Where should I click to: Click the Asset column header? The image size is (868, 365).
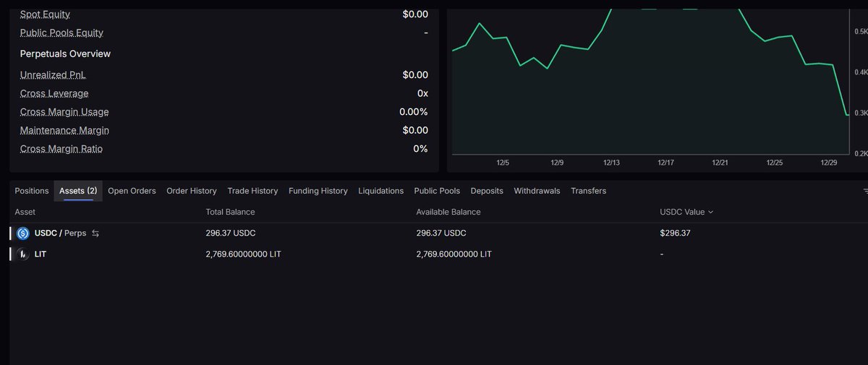point(25,212)
